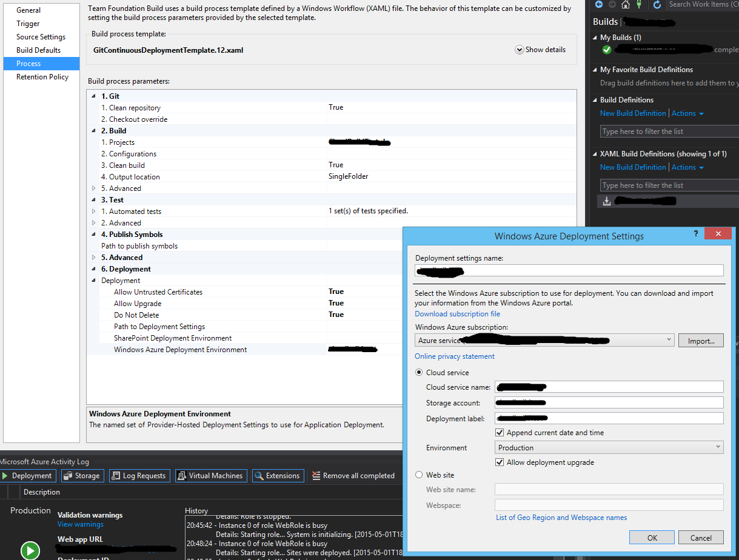Click the green check build status icon

click(607, 50)
